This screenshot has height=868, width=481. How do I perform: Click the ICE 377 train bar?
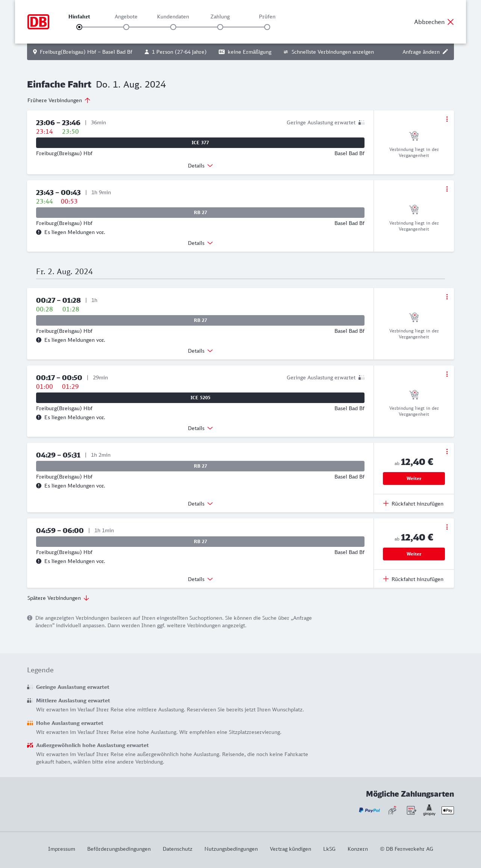(200, 143)
